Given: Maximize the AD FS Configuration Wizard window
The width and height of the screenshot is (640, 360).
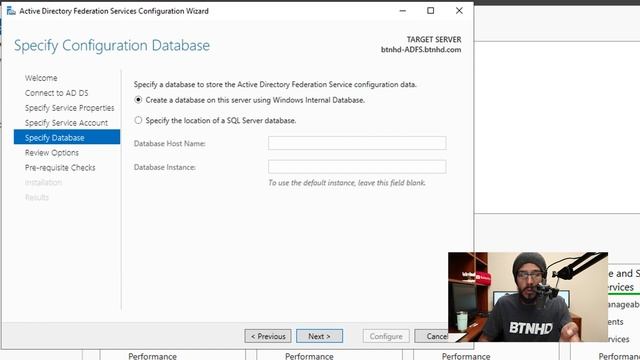Looking at the screenshot, I should [431, 11].
